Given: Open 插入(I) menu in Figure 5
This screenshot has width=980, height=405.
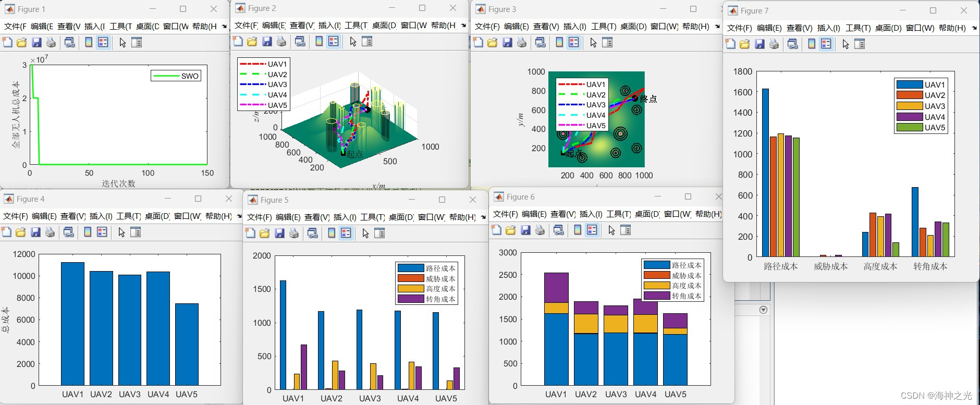Looking at the screenshot, I should [344, 217].
